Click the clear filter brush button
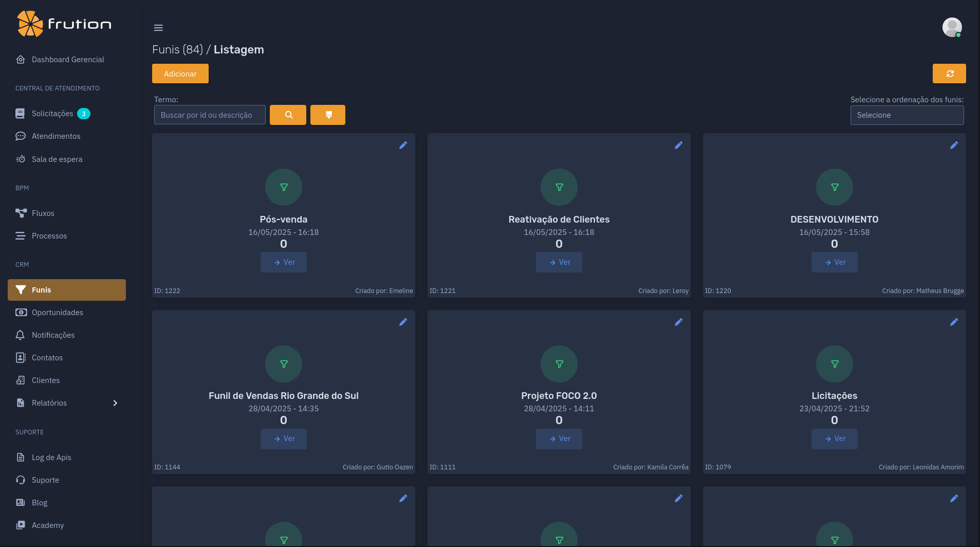The width and height of the screenshot is (980, 547). pos(328,115)
